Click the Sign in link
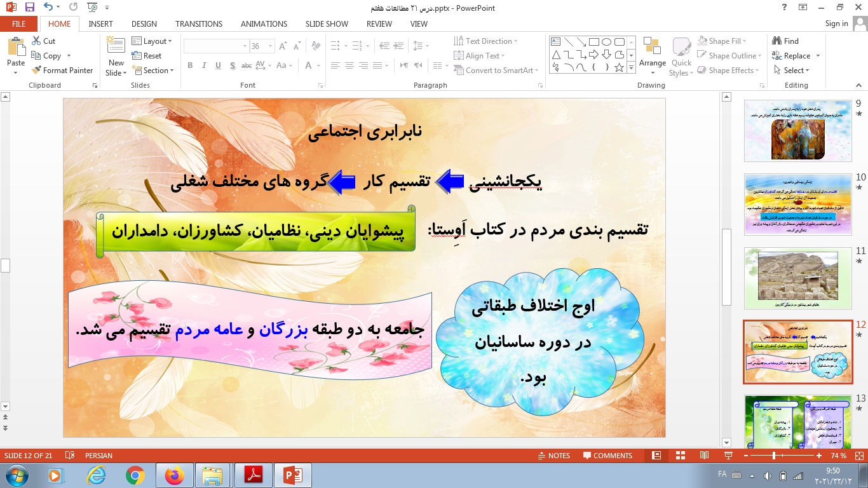 click(836, 24)
